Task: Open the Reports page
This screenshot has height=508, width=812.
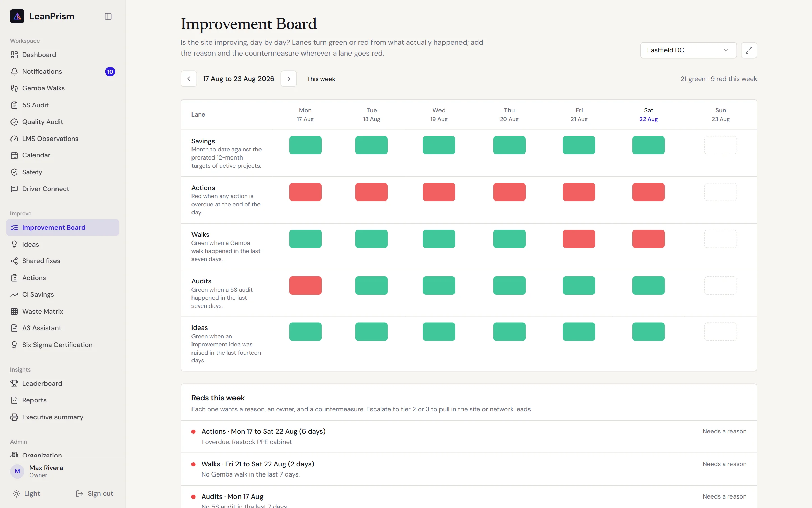Action: [63, 400]
